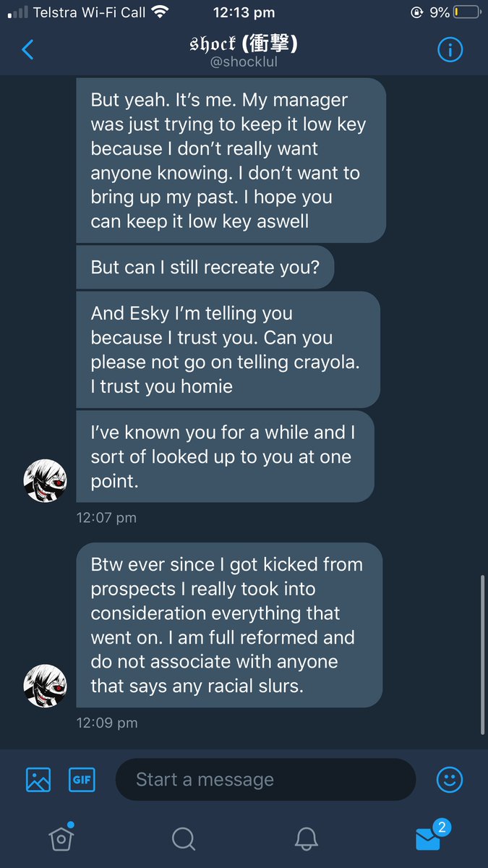The image size is (488, 868).
Task: Tap the 12:13 pm status bar clock
Action: coord(244,12)
